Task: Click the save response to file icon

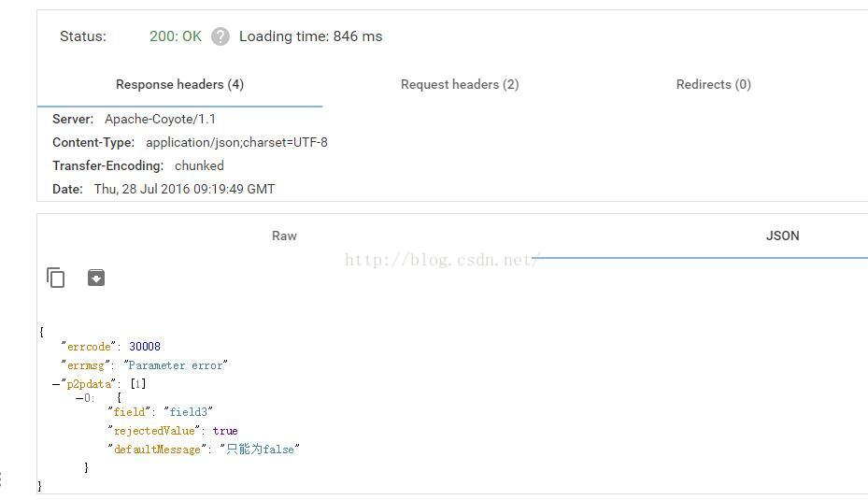Action: point(96,278)
